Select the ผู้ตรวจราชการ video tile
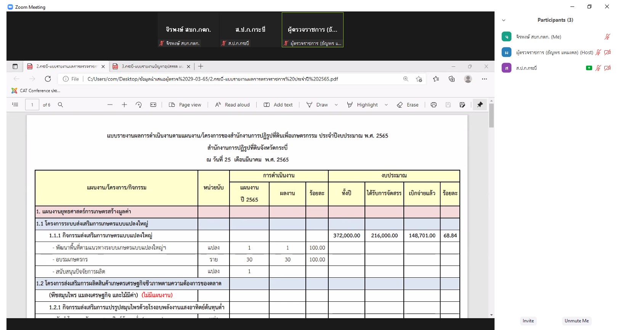 pos(313,30)
